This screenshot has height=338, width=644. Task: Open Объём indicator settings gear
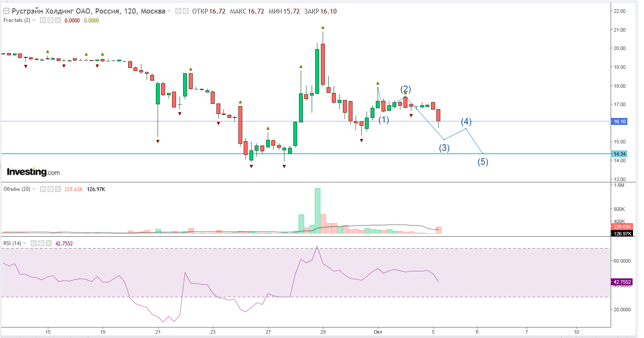(50, 189)
